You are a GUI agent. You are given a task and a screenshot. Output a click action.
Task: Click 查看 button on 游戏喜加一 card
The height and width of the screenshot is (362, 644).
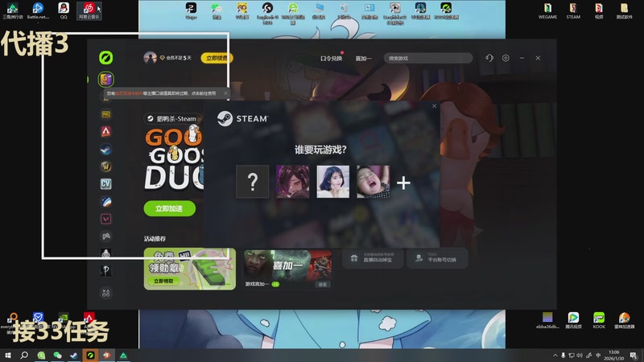point(323,284)
